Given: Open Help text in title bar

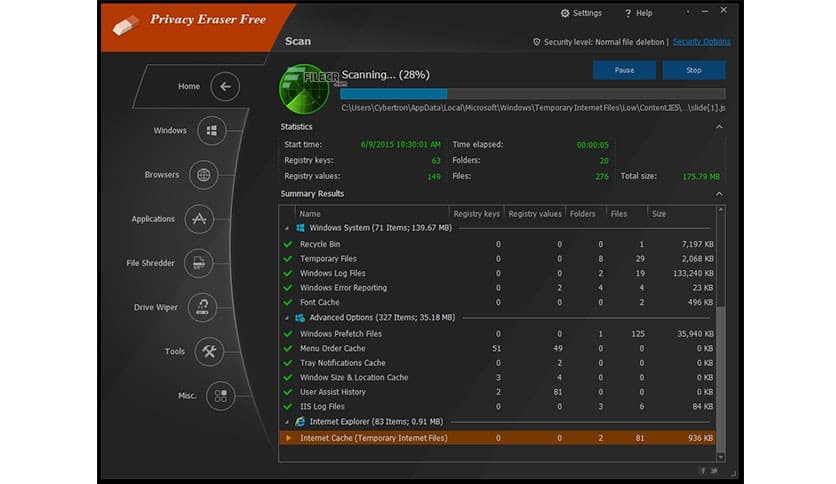Looking at the screenshot, I should tap(644, 13).
